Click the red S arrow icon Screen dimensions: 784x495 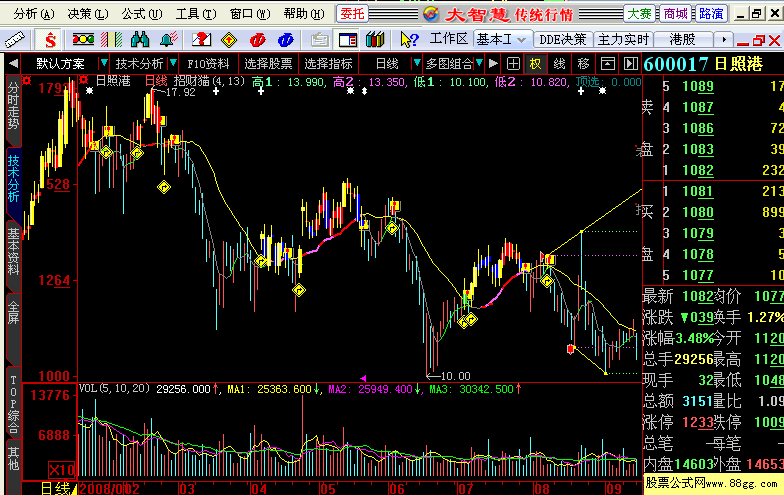(50, 40)
